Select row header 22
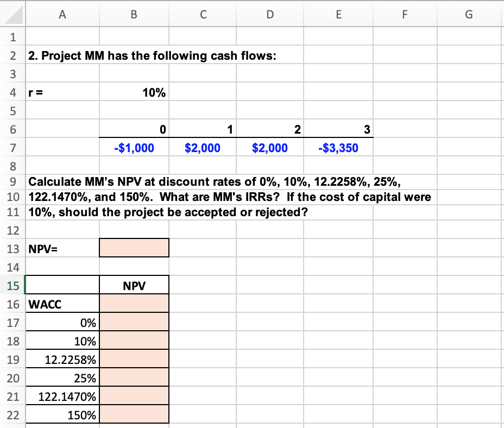The width and height of the screenshot is (504, 428). point(13,414)
